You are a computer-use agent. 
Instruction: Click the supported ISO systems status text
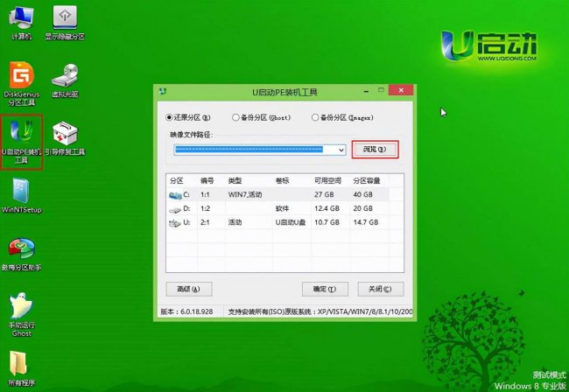tap(320, 311)
